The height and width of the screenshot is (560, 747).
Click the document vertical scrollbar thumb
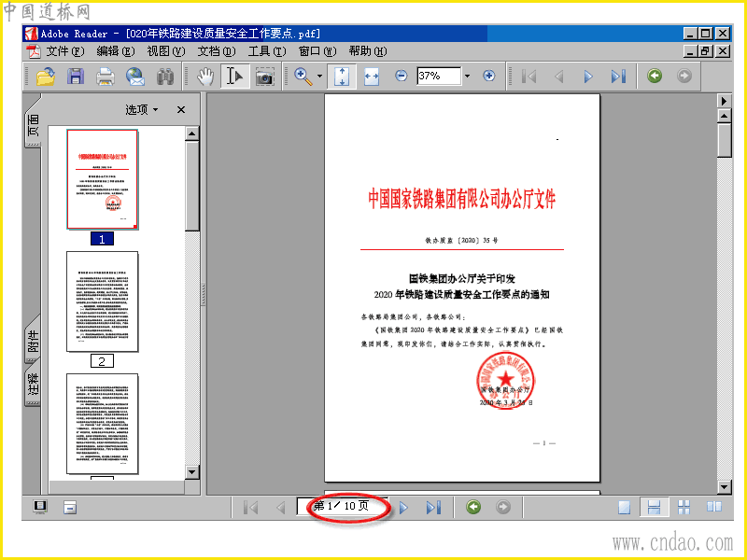point(725,140)
